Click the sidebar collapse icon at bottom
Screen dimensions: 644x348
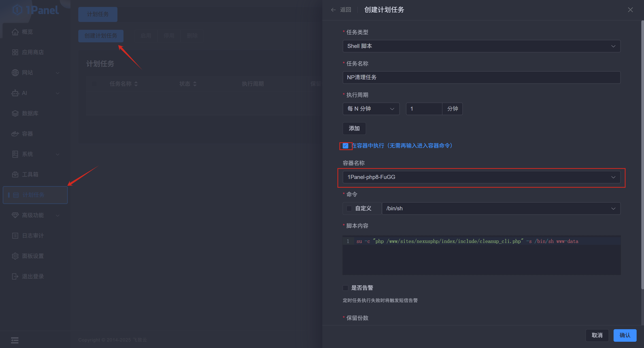tap(15, 340)
